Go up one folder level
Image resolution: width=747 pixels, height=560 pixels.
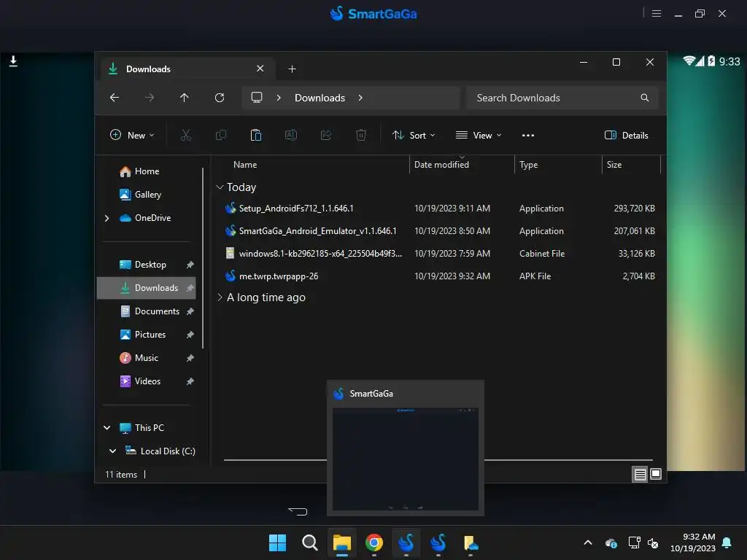tap(185, 98)
